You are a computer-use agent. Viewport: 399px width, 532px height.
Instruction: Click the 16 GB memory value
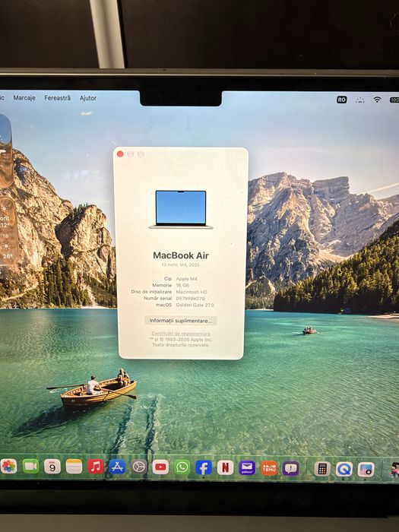182,285
